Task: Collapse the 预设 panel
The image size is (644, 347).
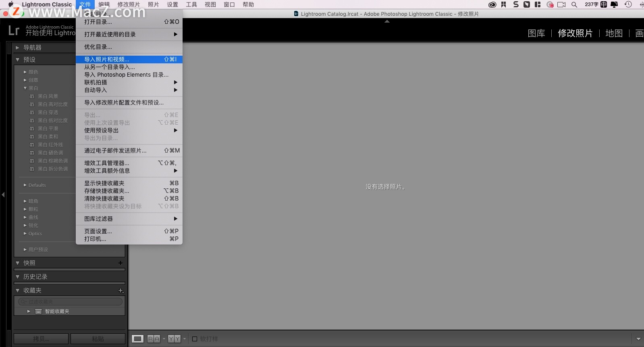Action: tap(17, 60)
